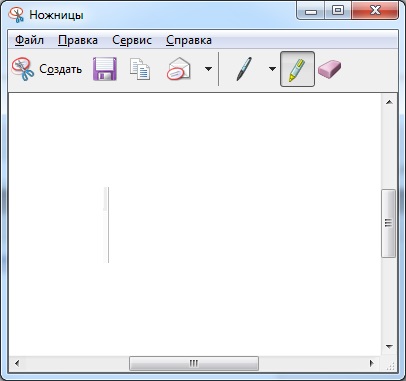Click the vertical scrollbar up arrow

click(x=389, y=102)
